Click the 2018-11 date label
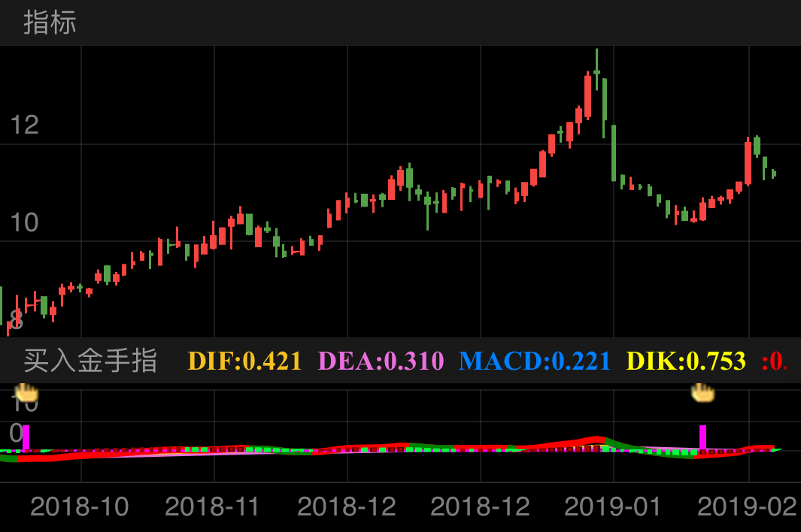 click(212, 506)
